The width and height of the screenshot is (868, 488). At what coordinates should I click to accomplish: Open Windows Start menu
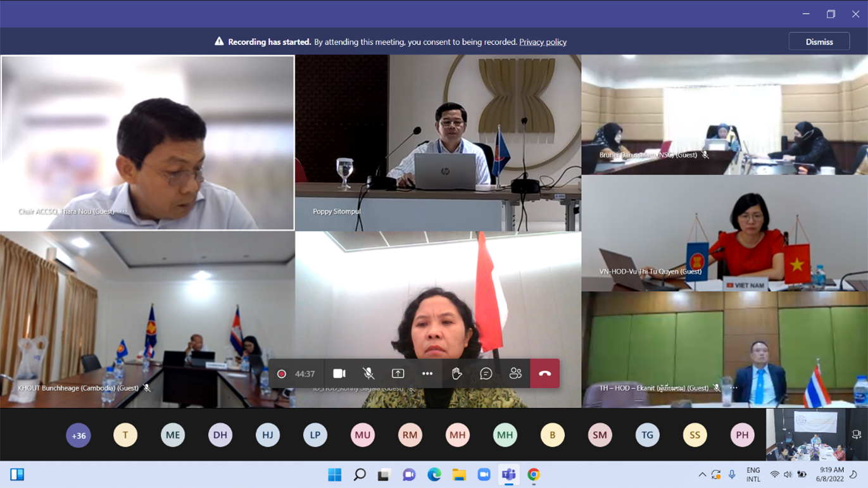334,475
